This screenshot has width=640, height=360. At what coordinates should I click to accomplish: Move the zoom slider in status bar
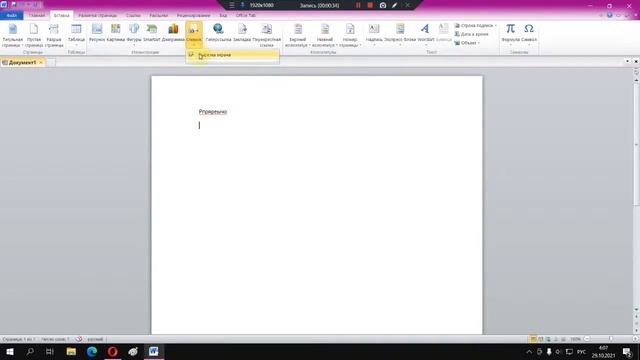pyautogui.click(x=611, y=339)
